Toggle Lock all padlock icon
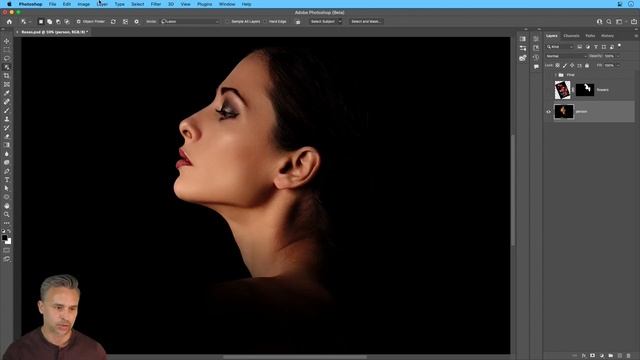This screenshot has width=640, height=360. click(587, 65)
